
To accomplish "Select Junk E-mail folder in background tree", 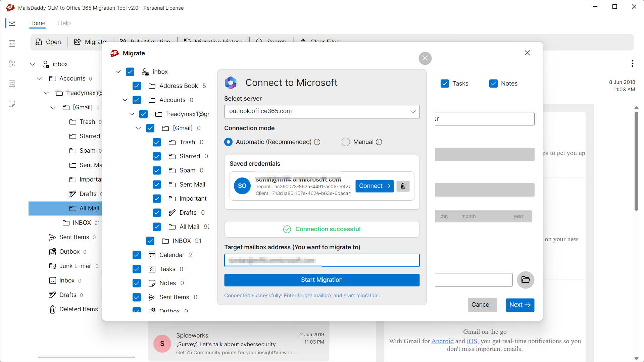I will 76,266.
